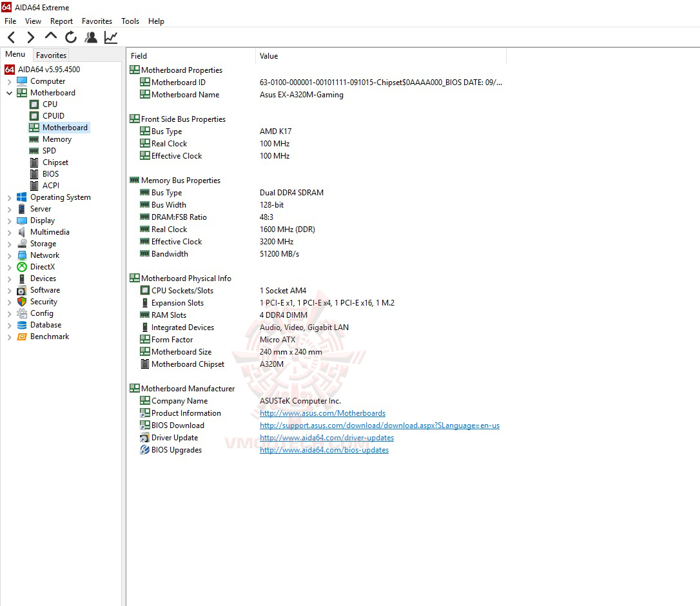Click the Server icon in tree
Viewport: 700px width, 606px height.
[22, 208]
